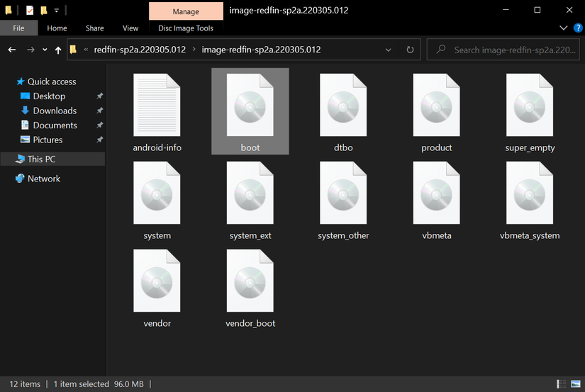Select the vbmeta disc image file
Viewport: 585px width, 392px height.
coord(437,193)
